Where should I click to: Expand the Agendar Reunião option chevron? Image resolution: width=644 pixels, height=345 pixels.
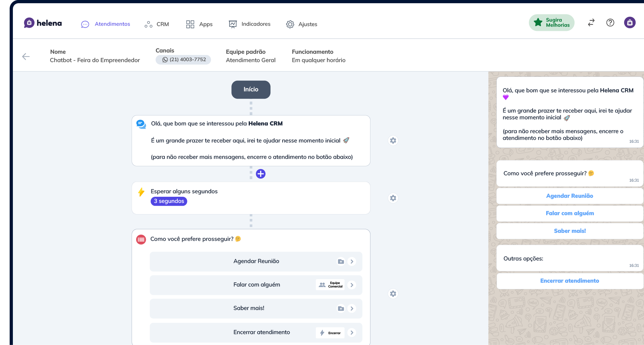click(x=352, y=262)
